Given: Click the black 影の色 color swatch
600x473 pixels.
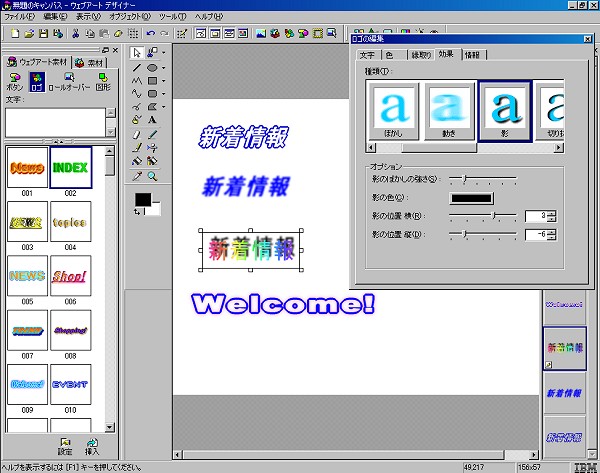Looking at the screenshot, I should point(470,198).
